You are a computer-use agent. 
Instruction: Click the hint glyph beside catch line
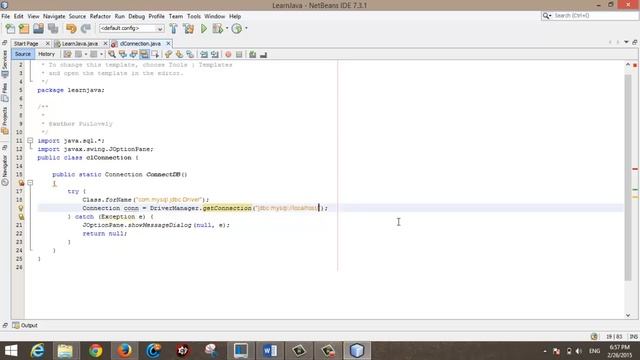coord(21,217)
